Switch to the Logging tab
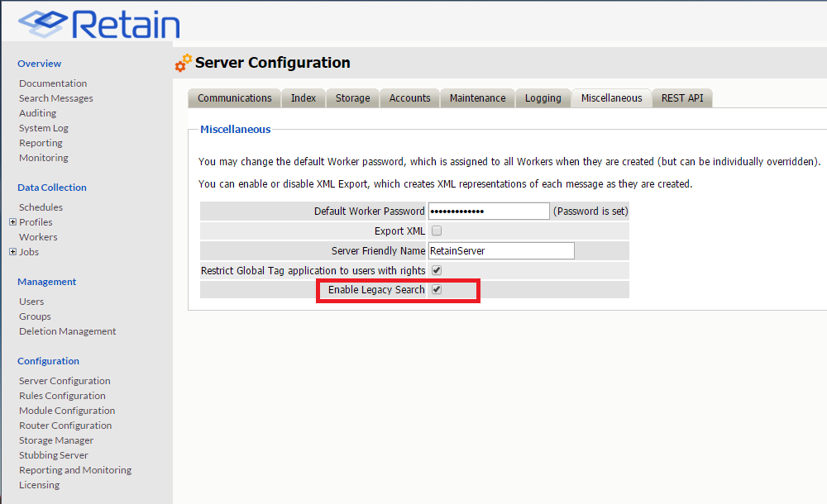Viewport: 827px width, 504px height. 543,98
